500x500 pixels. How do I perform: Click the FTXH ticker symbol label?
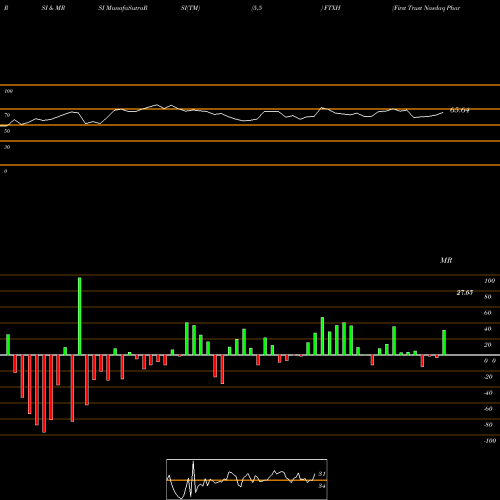pos(332,8)
